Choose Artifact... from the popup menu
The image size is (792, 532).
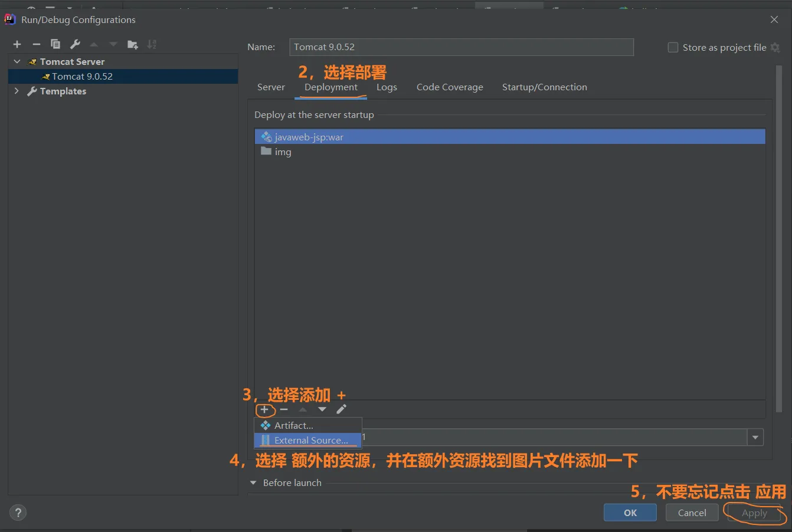[307, 425]
